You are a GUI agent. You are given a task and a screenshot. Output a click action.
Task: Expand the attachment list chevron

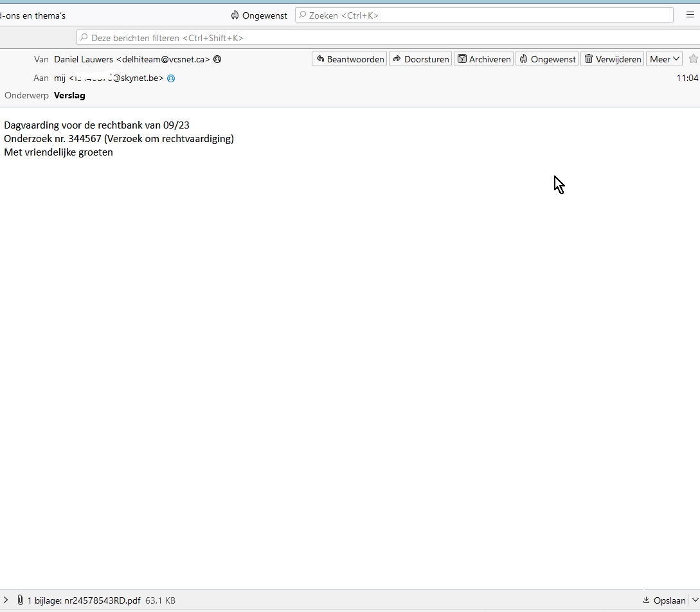pyautogui.click(x=6, y=600)
